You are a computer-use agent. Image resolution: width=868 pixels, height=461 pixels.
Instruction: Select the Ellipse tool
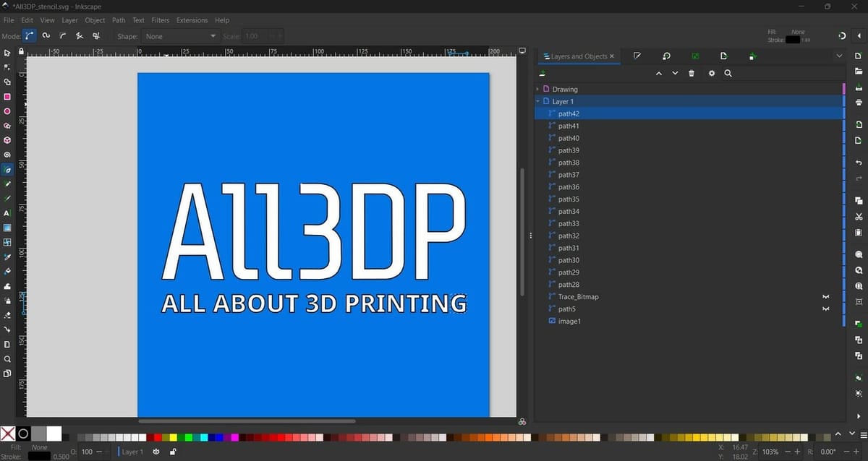click(x=7, y=111)
